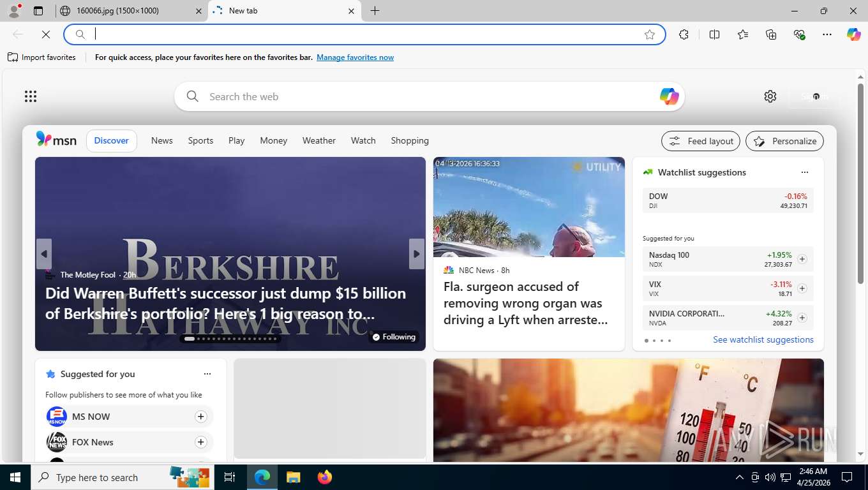Open the Extensions puzzle icon
This screenshot has height=490, width=868.
(x=684, y=34)
